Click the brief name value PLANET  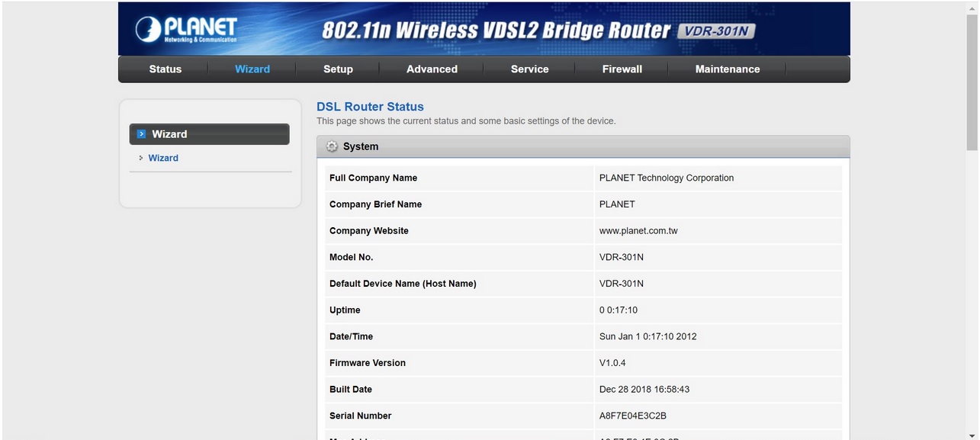tap(617, 204)
